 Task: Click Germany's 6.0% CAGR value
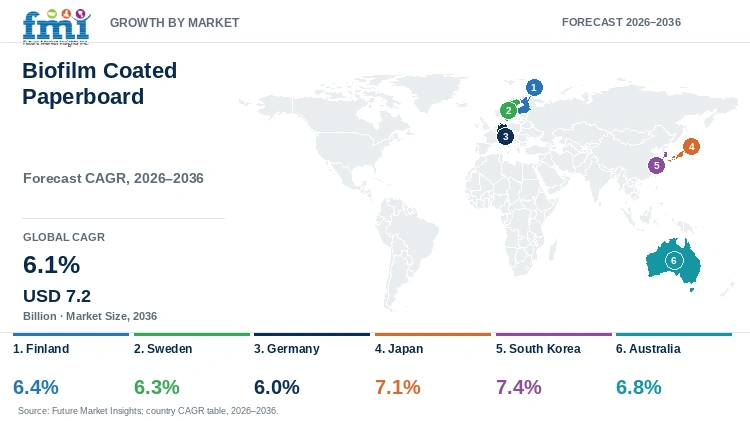pos(277,387)
